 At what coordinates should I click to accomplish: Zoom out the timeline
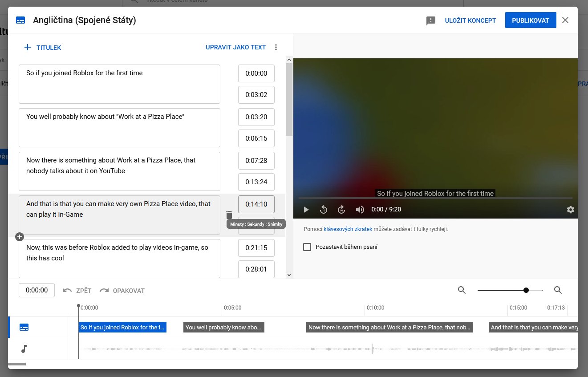462,290
